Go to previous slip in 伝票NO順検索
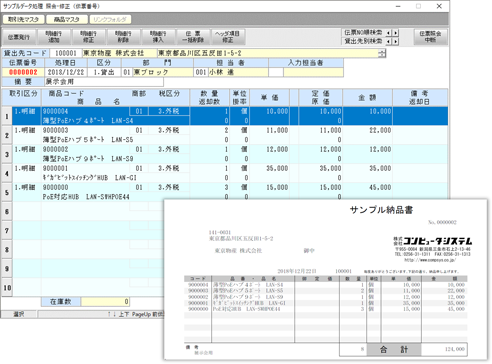This screenshot has width=492, height=364. [x=389, y=33]
